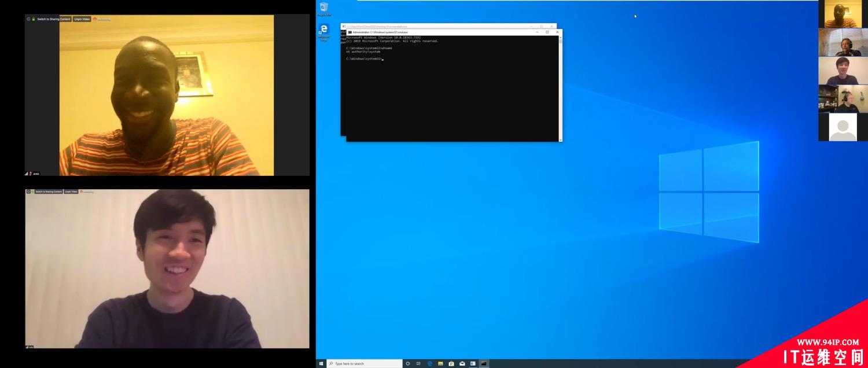
Task: Open the Windows Start menu
Action: [x=321, y=363]
